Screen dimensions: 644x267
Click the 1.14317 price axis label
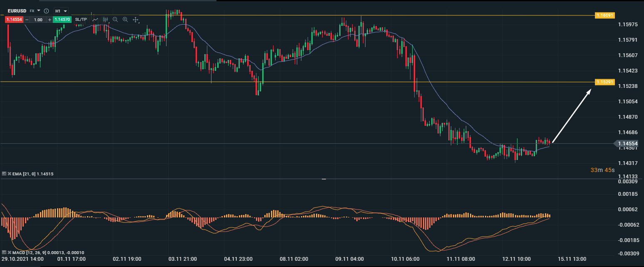click(628, 163)
